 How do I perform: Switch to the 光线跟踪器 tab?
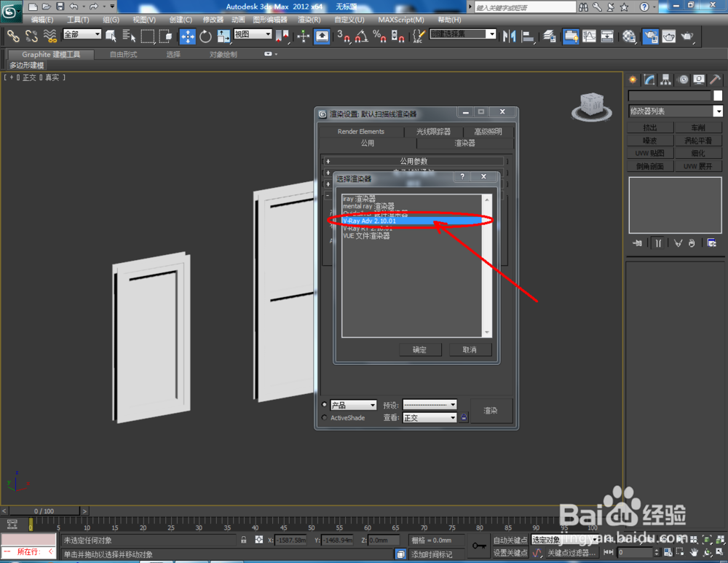click(433, 131)
